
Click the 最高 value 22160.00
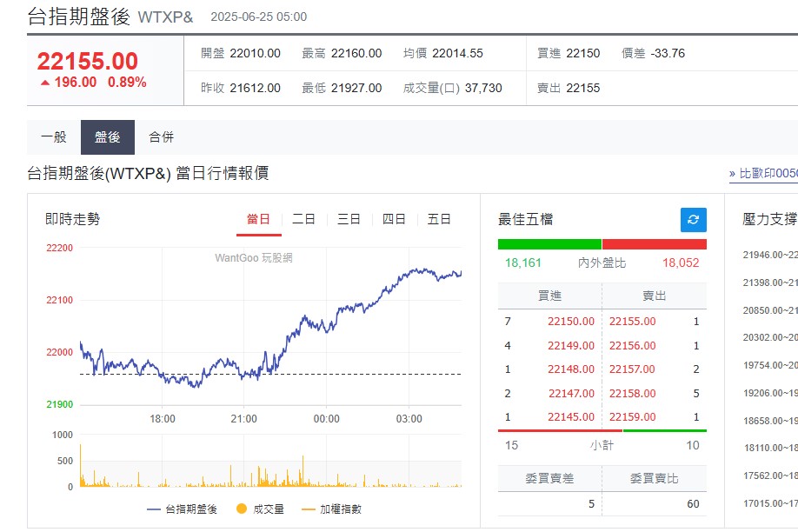pos(356,53)
